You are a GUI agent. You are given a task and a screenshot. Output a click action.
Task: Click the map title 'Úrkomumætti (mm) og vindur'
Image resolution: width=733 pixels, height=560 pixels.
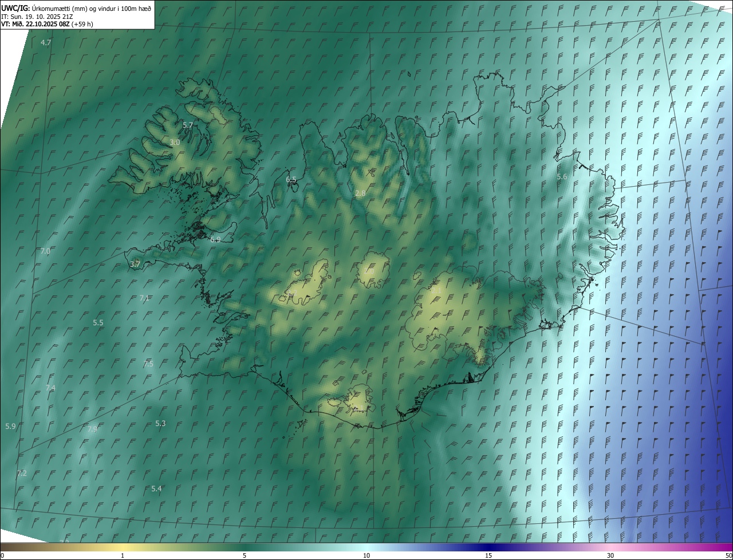point(73,8)
